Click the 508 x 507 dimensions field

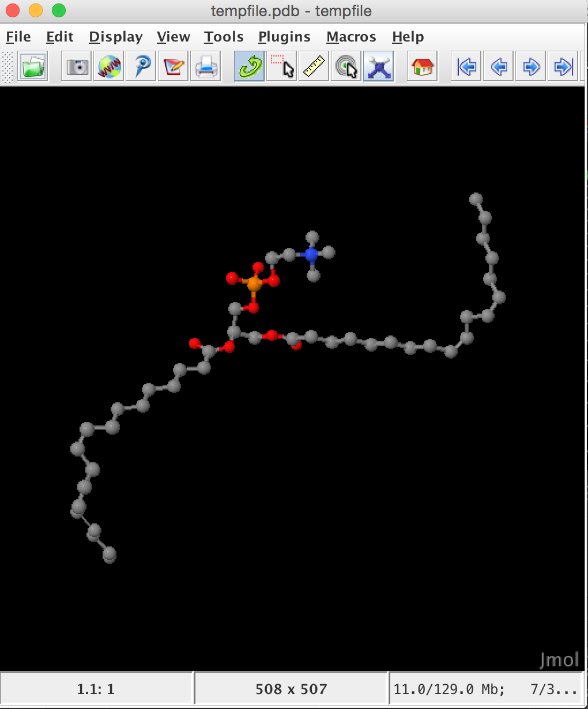coord(290,688)
